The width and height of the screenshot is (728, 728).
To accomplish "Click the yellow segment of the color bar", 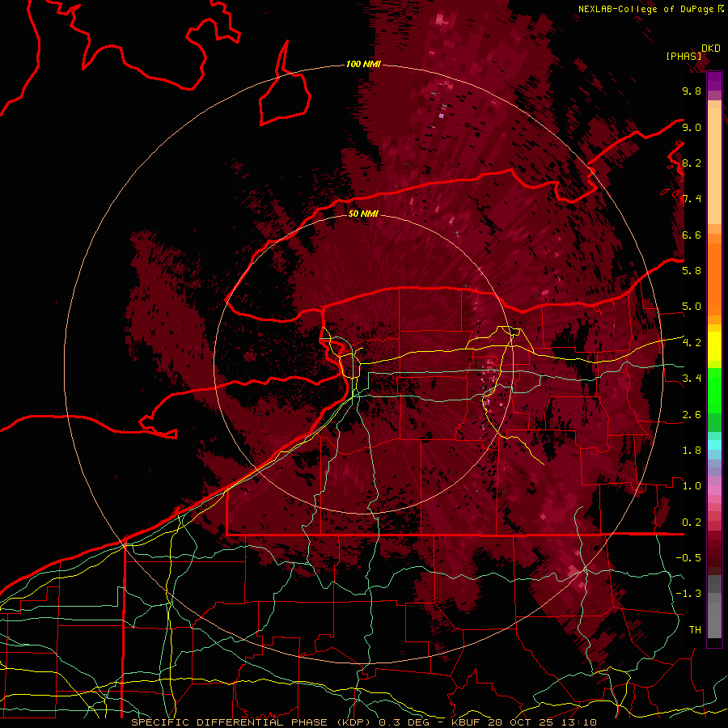I will [x=714, y=346].
